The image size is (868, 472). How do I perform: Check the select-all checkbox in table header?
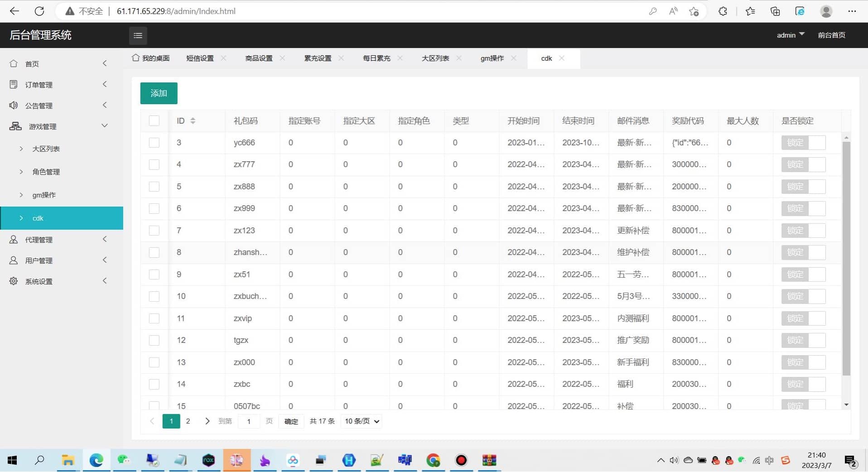154,120
